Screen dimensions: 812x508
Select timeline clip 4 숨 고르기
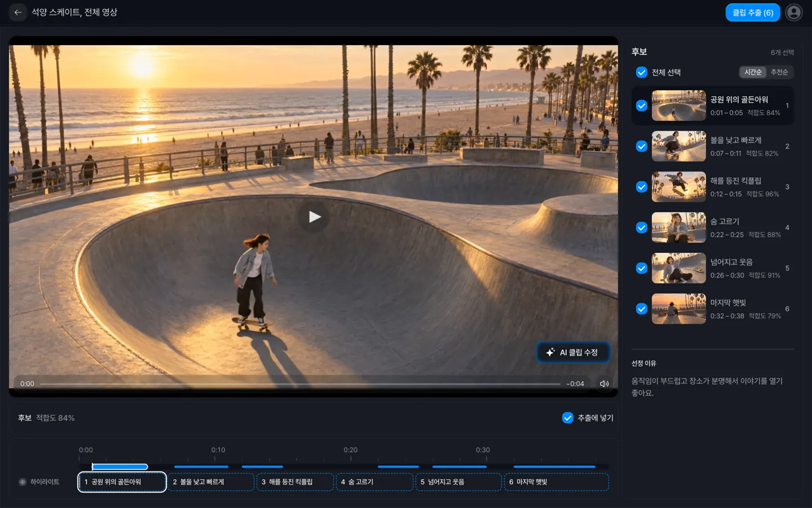[x=374, y=482]
